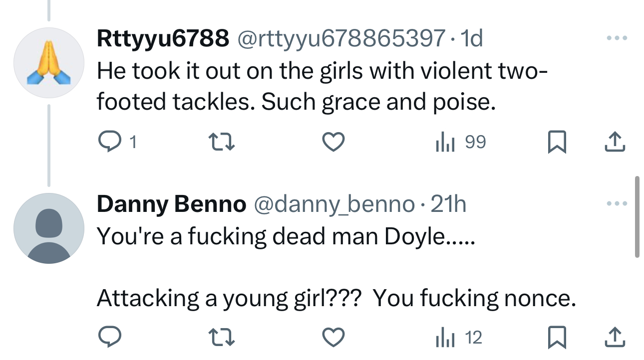Open the Rttyyu6788 display name profile
The image size is (644, 360).
163,38
